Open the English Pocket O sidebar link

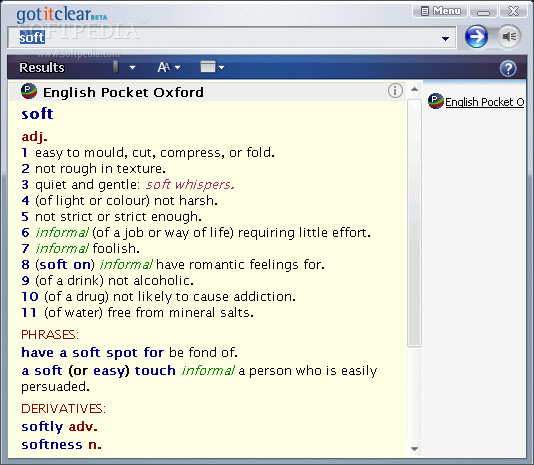click(485, 102)
